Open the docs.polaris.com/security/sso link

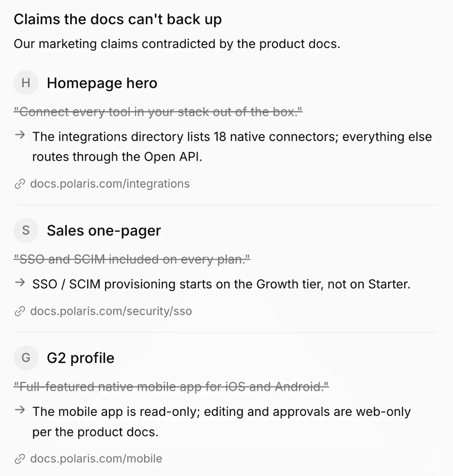coord(111,311)
